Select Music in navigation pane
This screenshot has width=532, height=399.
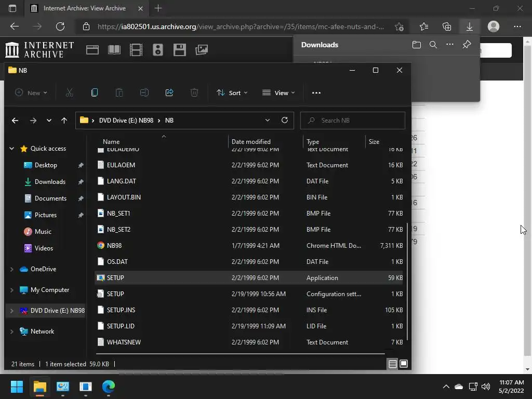click(x=43, y=232)
